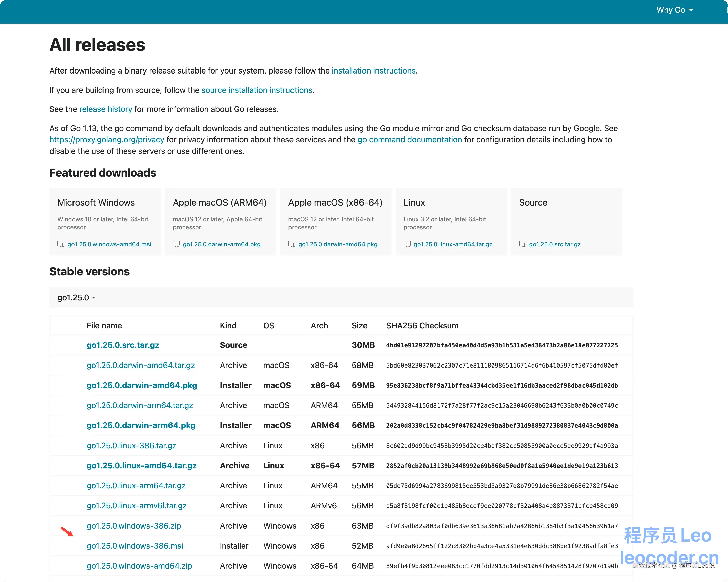Download the go1.25.0.linux-arm64.tar.gz archive
The image size is (728, 582).
point(136,486)
